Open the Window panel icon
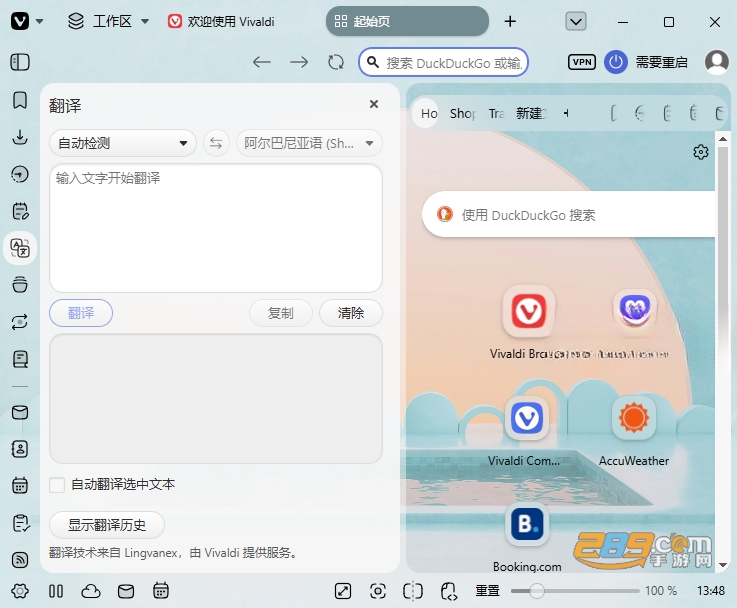This screenshot has width=737, height=608. pos(20,285)
